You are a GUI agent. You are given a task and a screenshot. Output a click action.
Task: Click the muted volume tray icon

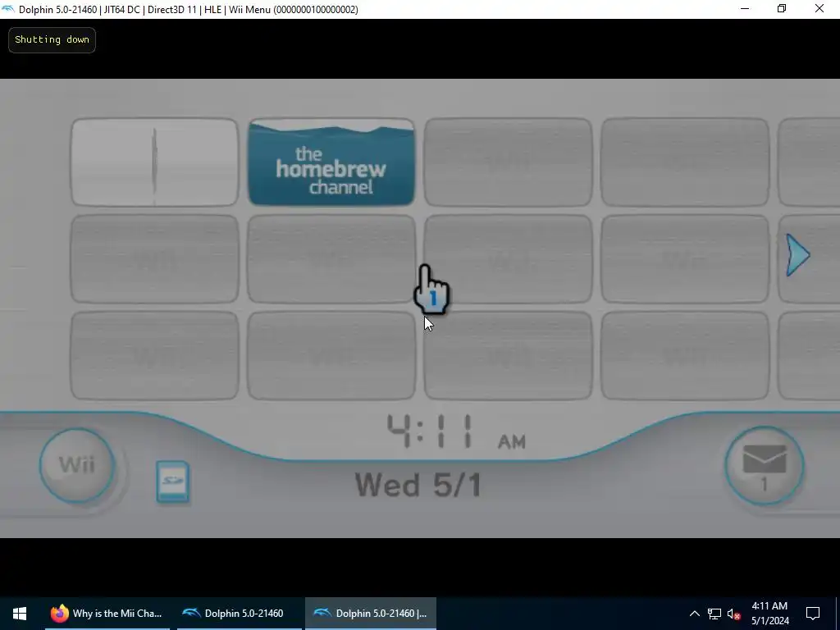point(733,614)
